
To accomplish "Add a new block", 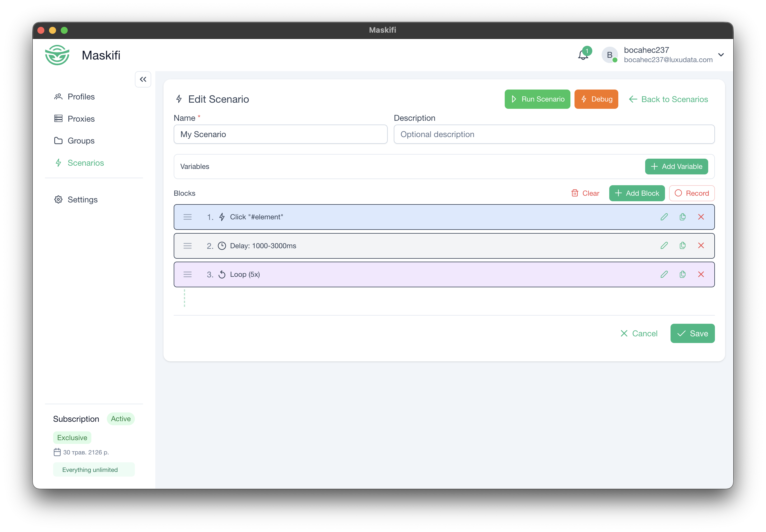I will (x=637, y=193).
